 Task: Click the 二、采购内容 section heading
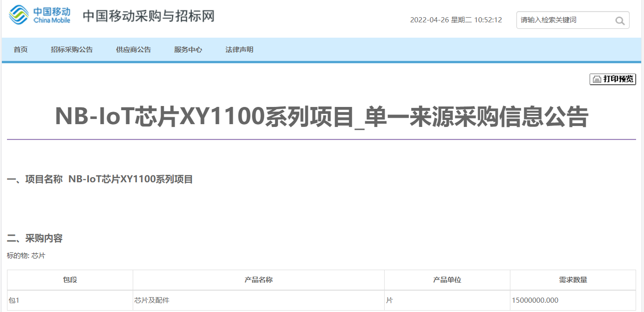coord(35,239)
